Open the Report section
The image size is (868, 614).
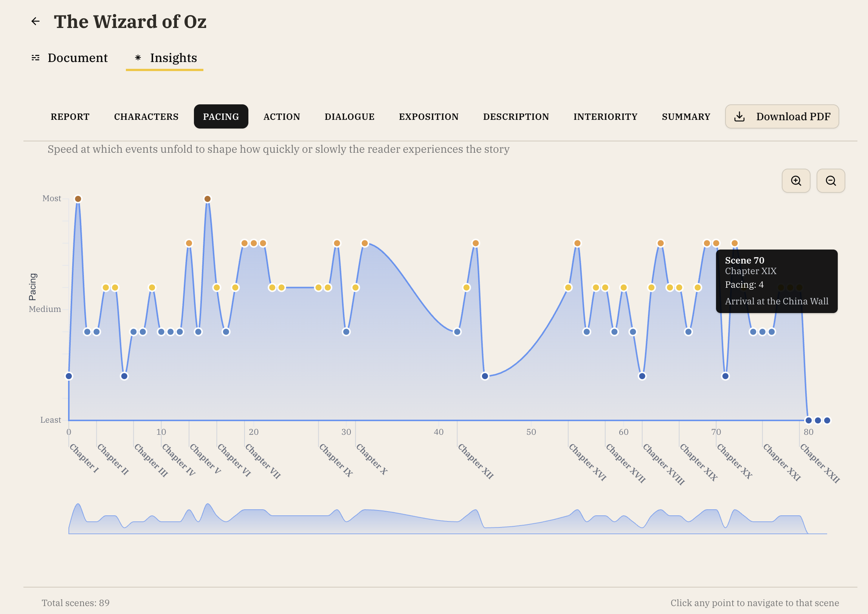70,116
